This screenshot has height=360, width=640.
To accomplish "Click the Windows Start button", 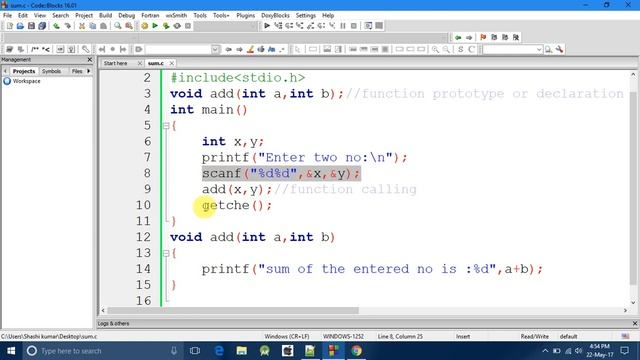I will pos(11,351).
